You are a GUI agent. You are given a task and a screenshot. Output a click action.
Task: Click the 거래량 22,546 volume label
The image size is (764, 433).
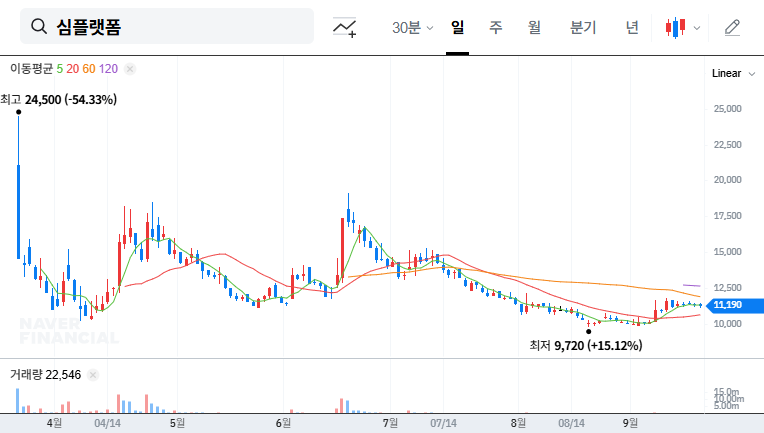tap(45, 375)
